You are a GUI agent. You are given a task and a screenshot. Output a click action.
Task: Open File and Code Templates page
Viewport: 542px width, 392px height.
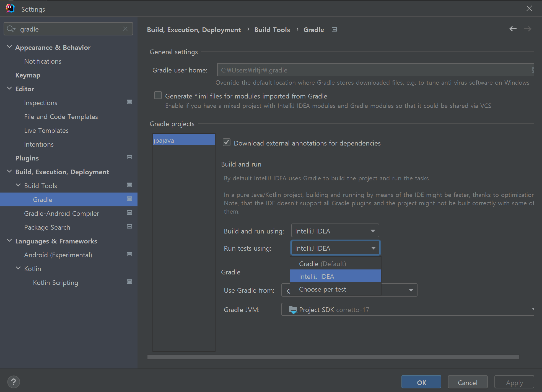click(x=61, y=116)
